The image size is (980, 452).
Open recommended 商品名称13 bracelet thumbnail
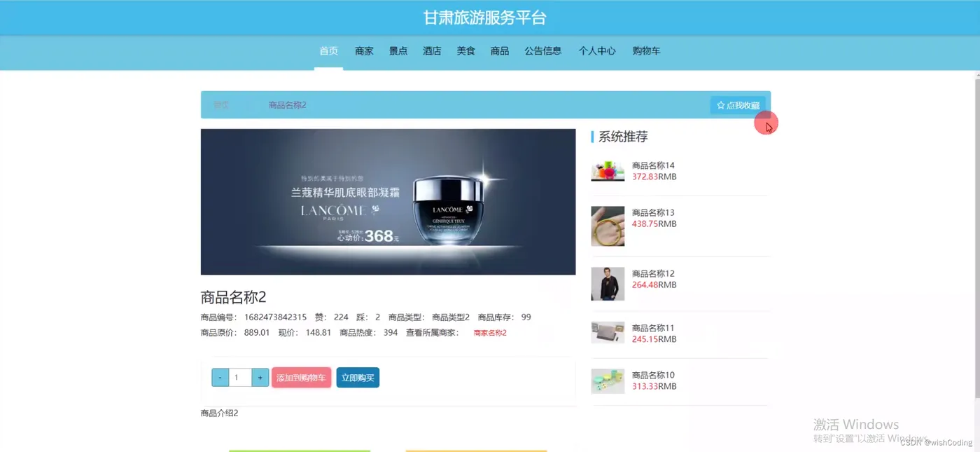pyautogui.click(x=608, y=226)
